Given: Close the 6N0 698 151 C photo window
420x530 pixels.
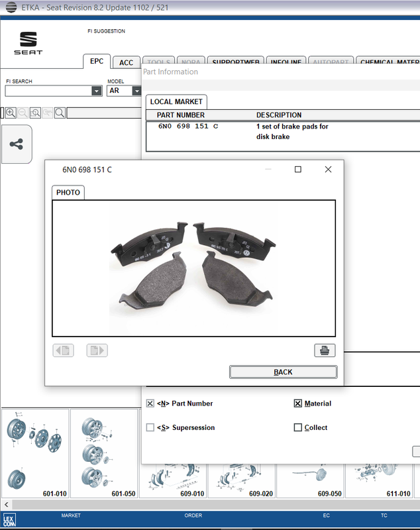Looking at the screenshot, I should [328, 170].
